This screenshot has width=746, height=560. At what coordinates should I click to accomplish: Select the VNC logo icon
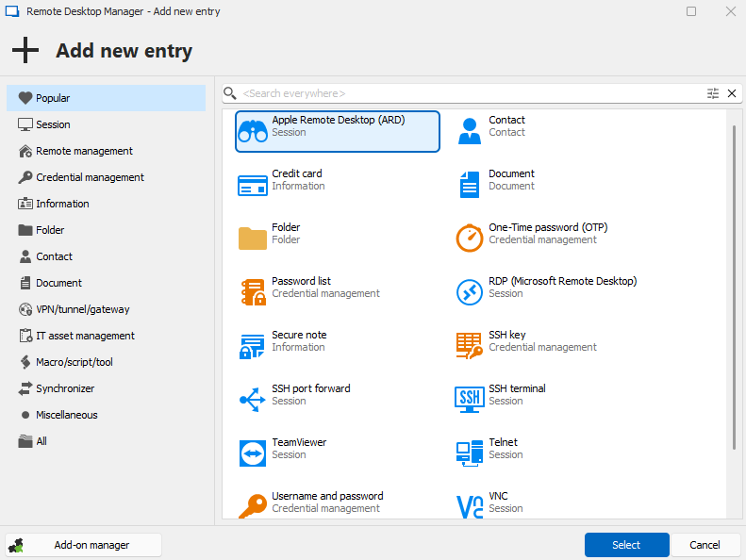(470, 506)
